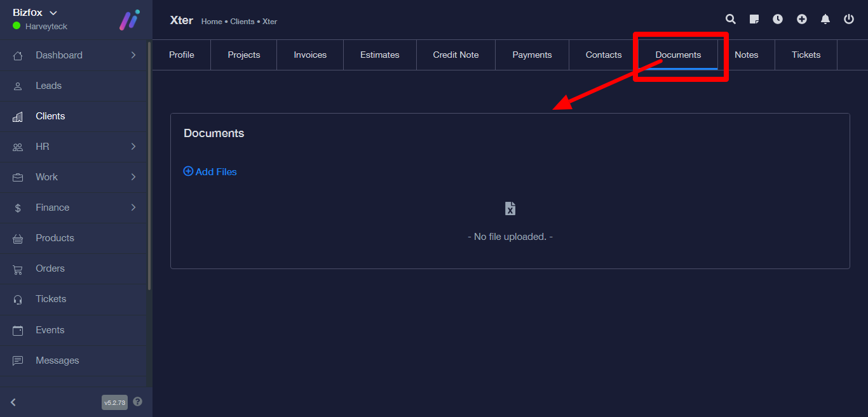Expand the HR submenu
Image resolution: width=868 pixels, height=417 pixels.
133,147
